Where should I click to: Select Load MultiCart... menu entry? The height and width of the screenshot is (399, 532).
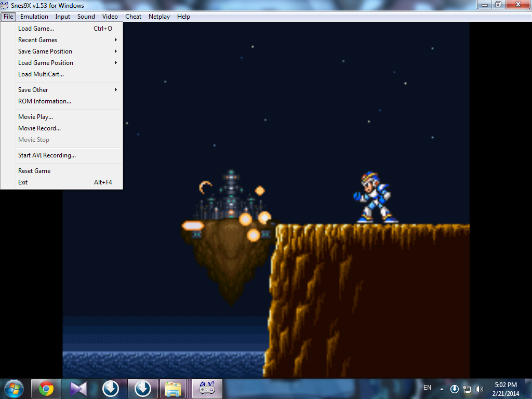click(61, 74)
